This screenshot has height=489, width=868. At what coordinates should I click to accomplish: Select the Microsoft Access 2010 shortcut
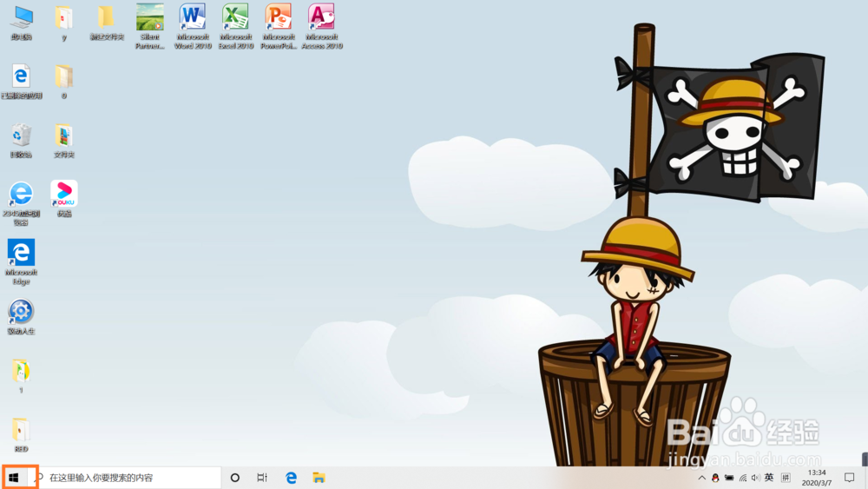coord(322,26)
